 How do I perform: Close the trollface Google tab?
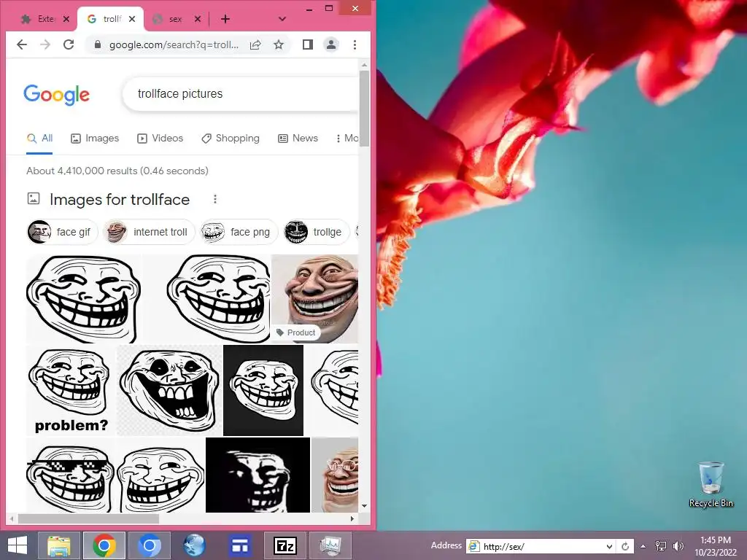(132, 19)
